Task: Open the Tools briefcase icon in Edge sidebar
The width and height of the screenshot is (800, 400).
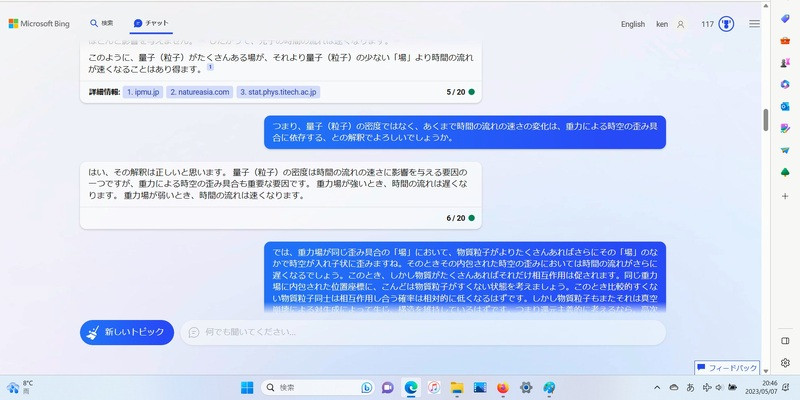Action: 785,40
